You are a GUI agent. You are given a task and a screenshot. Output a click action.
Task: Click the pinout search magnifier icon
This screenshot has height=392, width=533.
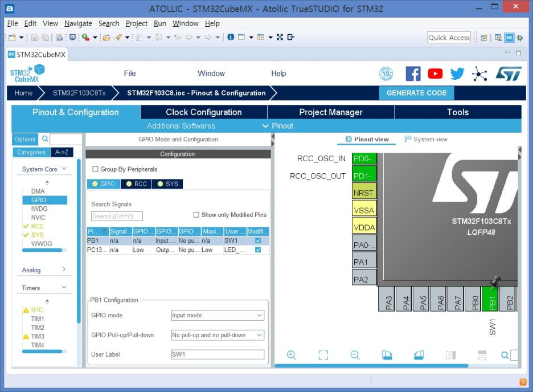point(505,355)
